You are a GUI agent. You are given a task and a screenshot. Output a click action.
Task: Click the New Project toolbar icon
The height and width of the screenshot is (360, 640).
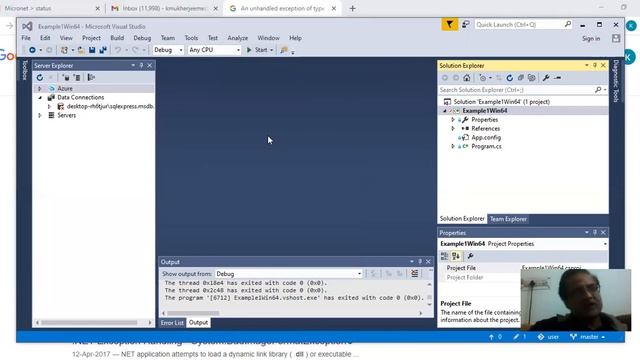[64, 50]
